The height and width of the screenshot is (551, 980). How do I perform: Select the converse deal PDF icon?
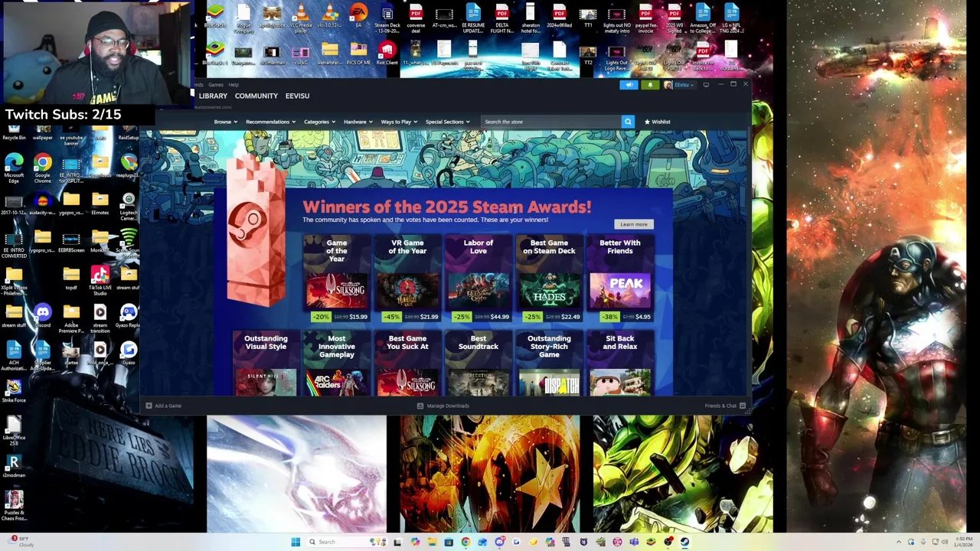416,18
